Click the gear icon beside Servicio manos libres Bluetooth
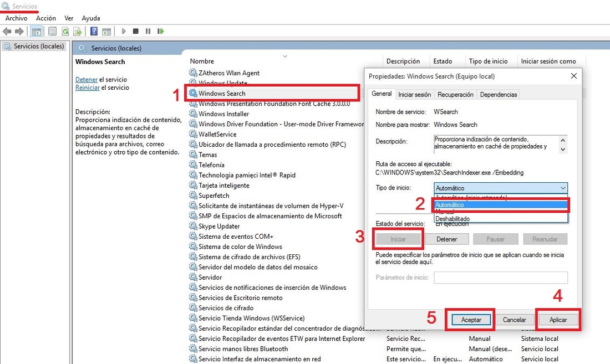This screenshot has height=364, width=610. click(193, 349)
